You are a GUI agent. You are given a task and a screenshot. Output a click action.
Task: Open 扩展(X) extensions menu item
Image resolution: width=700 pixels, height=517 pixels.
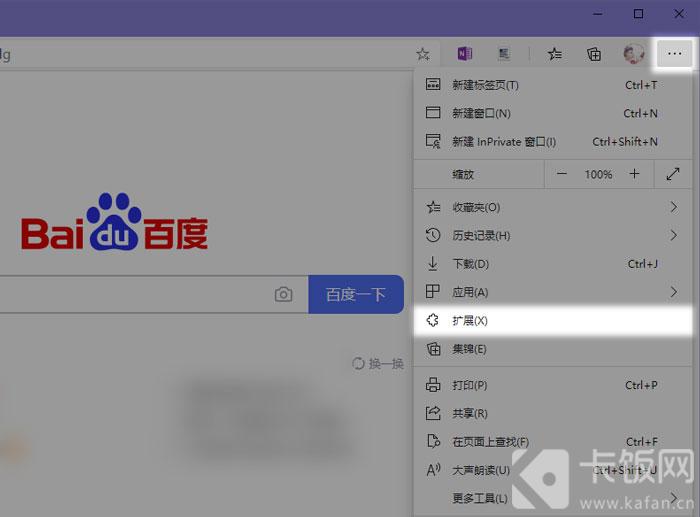tap(552, 321)
